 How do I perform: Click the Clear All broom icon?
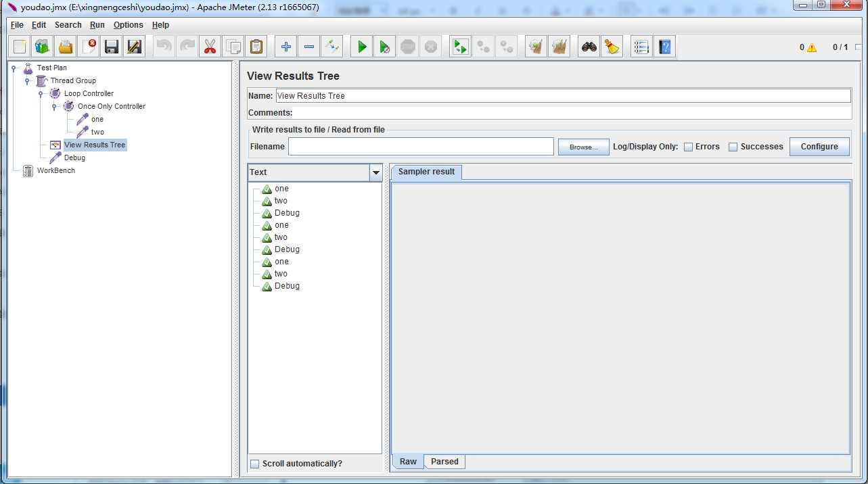(x=612, y=47)
